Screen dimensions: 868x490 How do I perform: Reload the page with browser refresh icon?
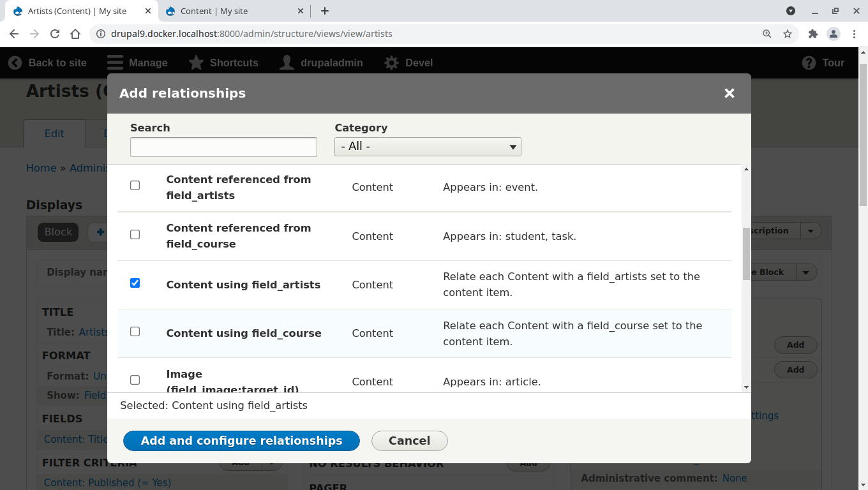pos(55,34)
